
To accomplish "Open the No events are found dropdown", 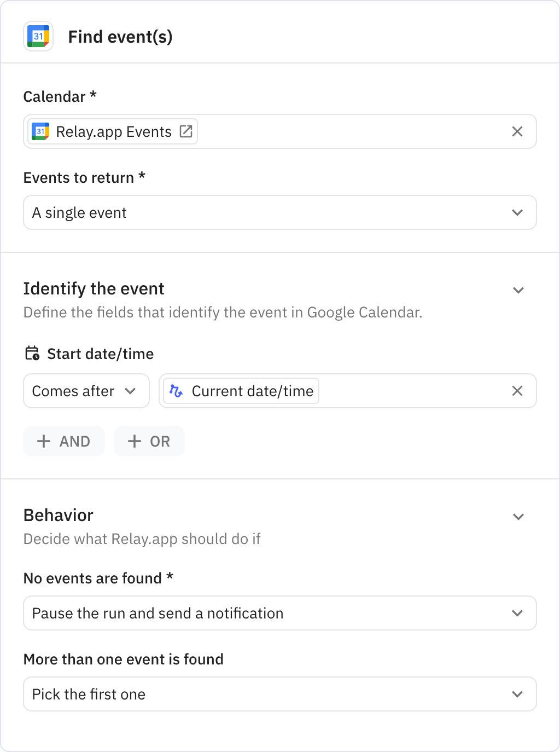I will coord(280,613).
